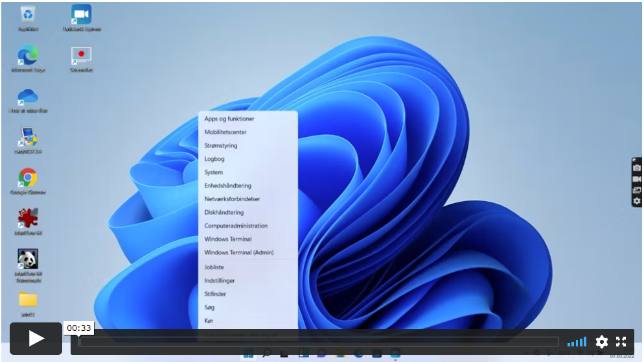Screen dimensions: 644x362
Task: Click video recorder icon in side panel
Action: (637, 178)
